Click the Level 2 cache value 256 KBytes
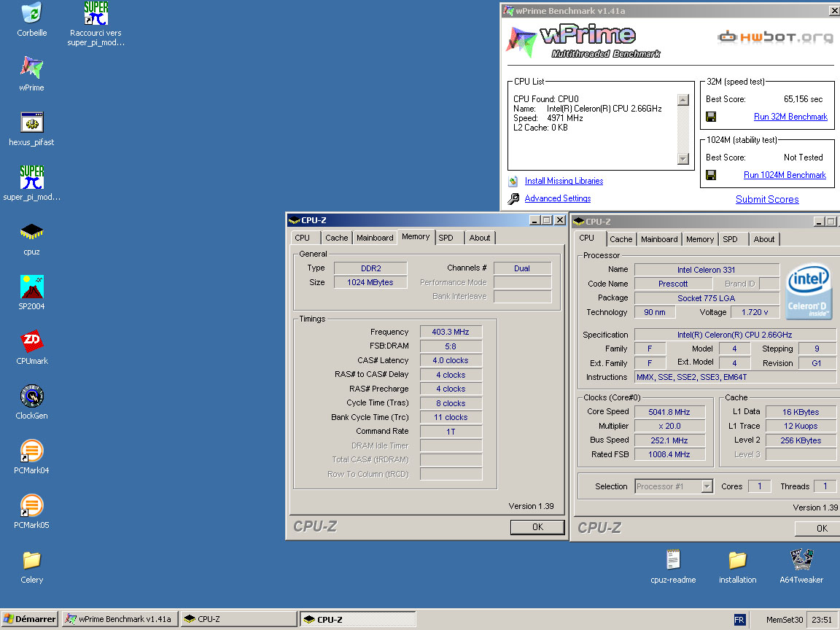Screen dimensions: 840x630 pyautogui.click(x=801, y=440)
